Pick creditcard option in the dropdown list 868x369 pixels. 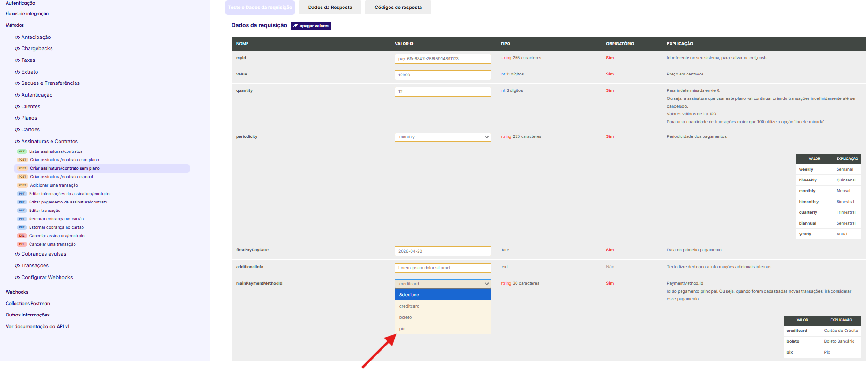click(x=409, y=306)
